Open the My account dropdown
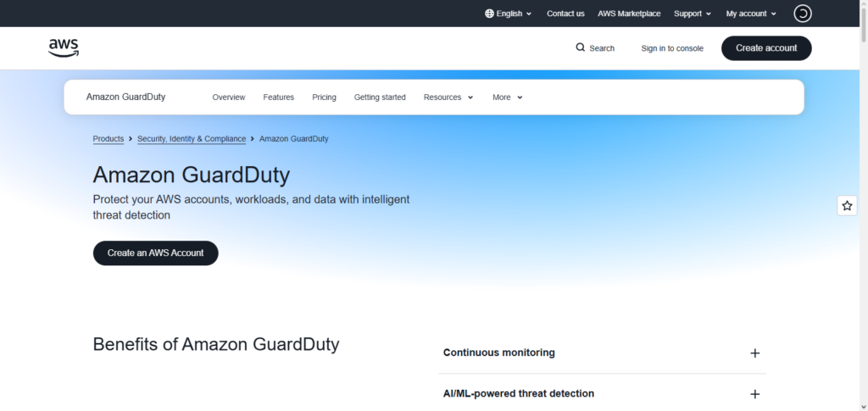 click(751, 14)
